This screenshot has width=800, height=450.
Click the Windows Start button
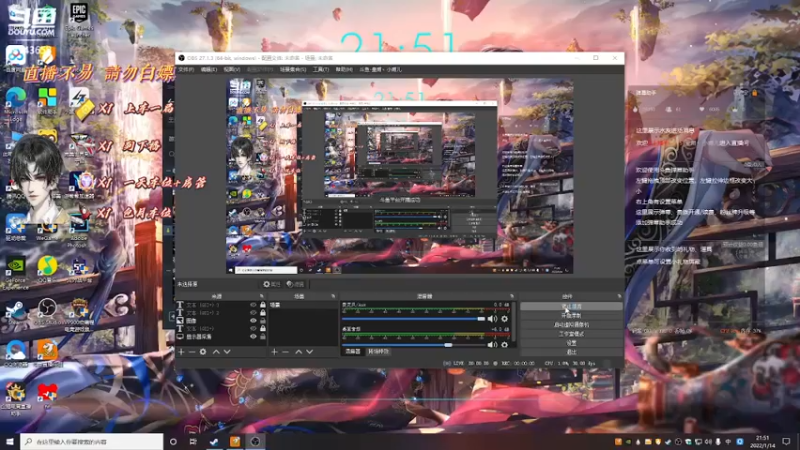10,441
